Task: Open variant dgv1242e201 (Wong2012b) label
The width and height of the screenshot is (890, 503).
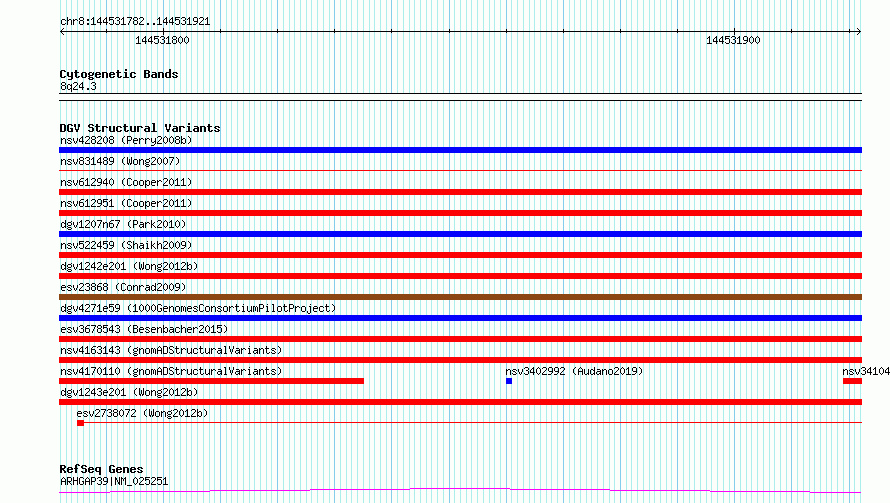Action: [129, 266]
